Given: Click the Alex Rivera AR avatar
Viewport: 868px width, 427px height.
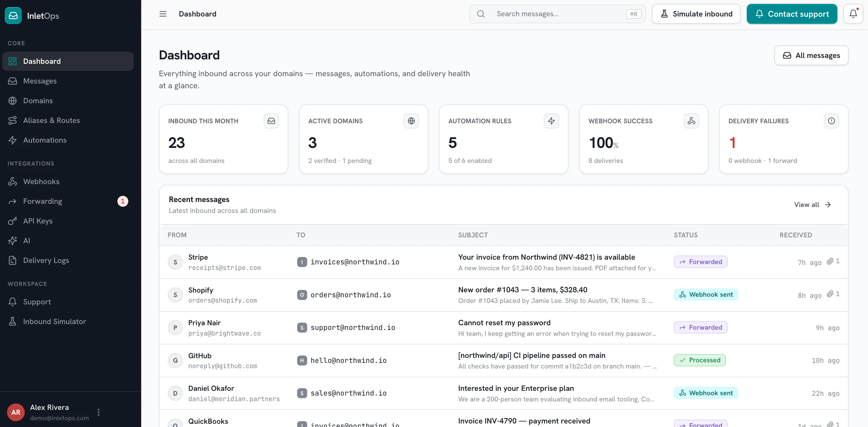Looking at the screenshot, I should coord(16,412).
